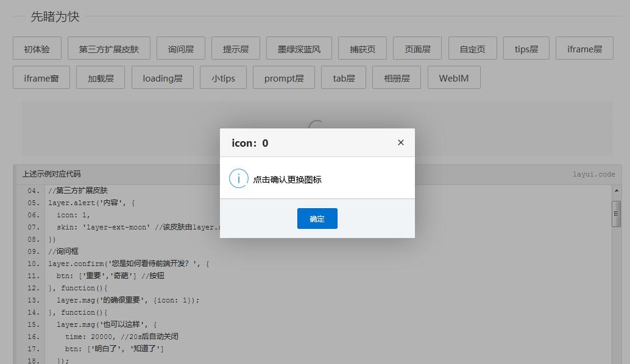This screenshot has width=630, height=364.
Task: Open the 页面层 page layer demo
Action: (417, 47)
